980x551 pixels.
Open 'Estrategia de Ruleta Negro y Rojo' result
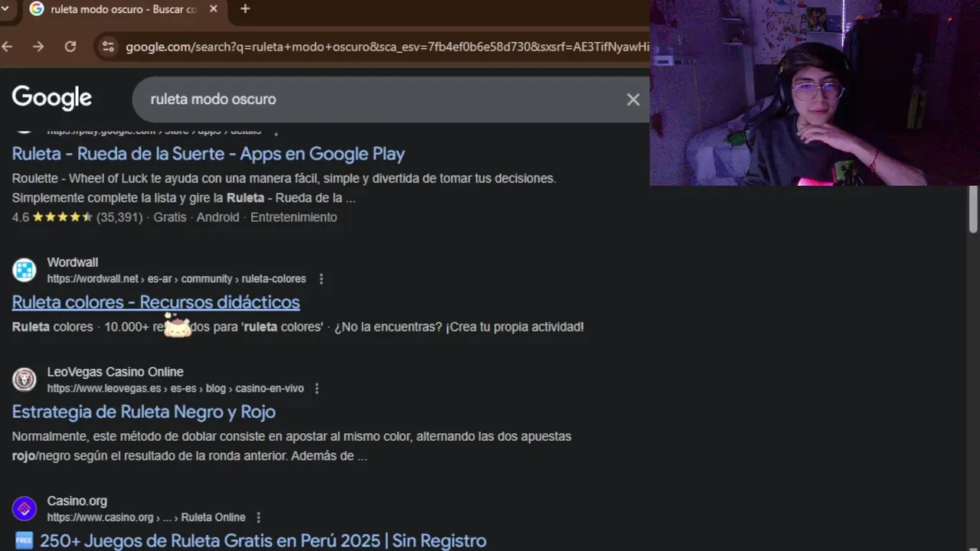[x=144, y=412]
